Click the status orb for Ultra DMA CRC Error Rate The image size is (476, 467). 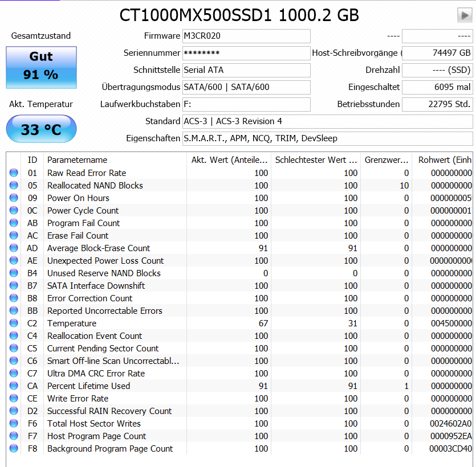[x=14, y=373]
